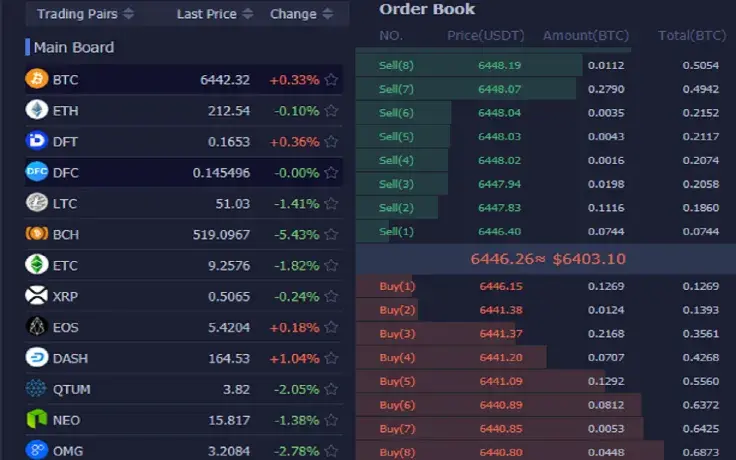
Task: Click the Ethereum Classic ETC icon
Action: point(37,265)
